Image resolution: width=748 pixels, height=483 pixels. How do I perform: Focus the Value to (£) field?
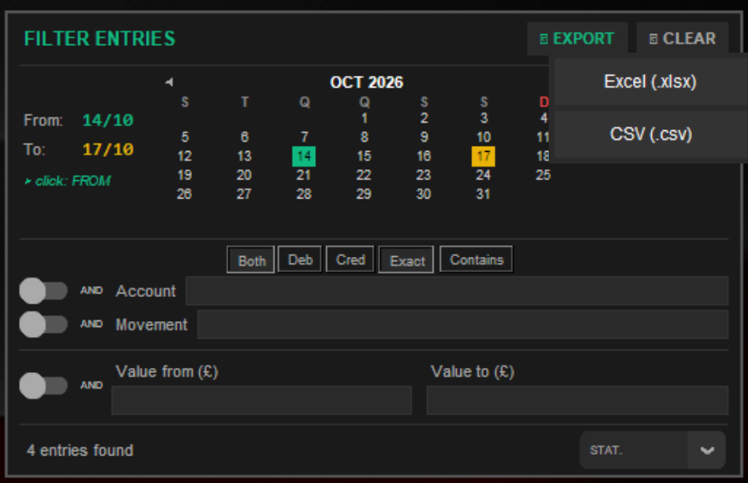click(577, 400)
